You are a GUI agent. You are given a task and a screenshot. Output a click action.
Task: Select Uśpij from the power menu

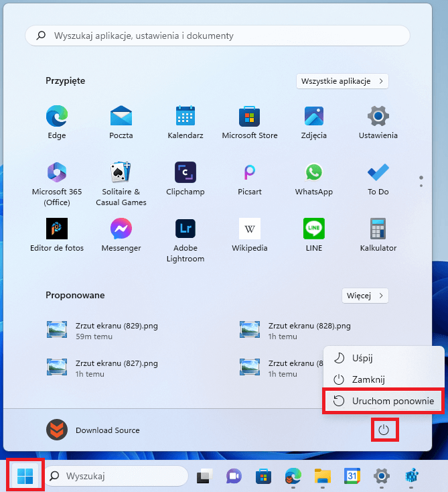(384, 358)
